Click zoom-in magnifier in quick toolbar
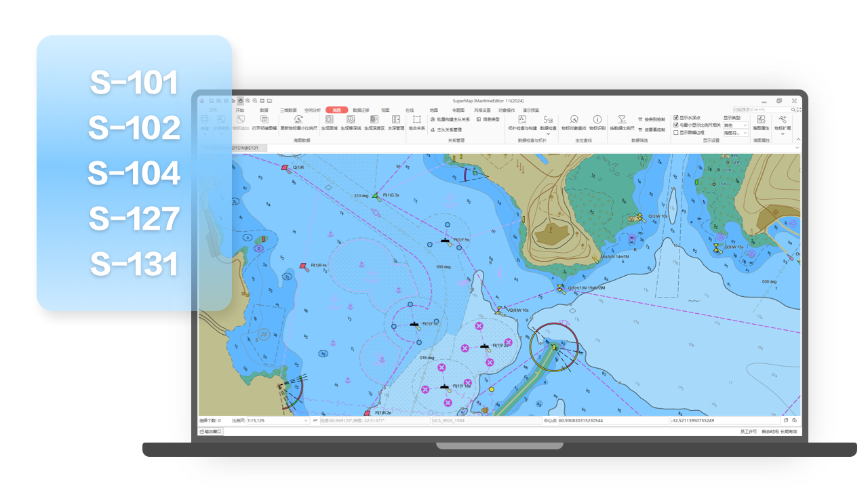Image resolution: width=868 pixels, height=488 pixels. coord(248,100)
